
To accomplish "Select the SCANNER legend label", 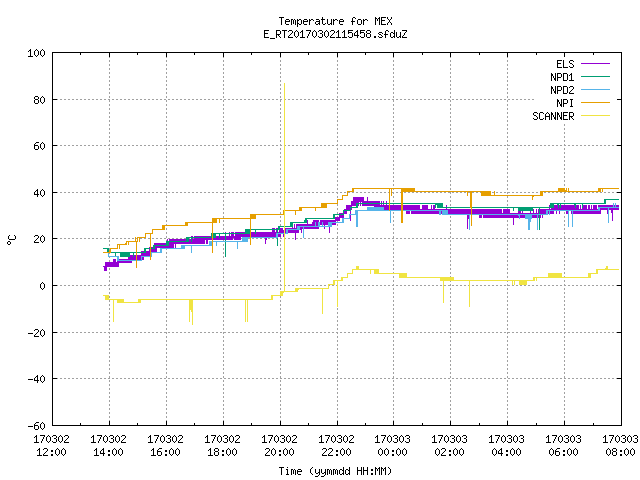I will 553,116.
